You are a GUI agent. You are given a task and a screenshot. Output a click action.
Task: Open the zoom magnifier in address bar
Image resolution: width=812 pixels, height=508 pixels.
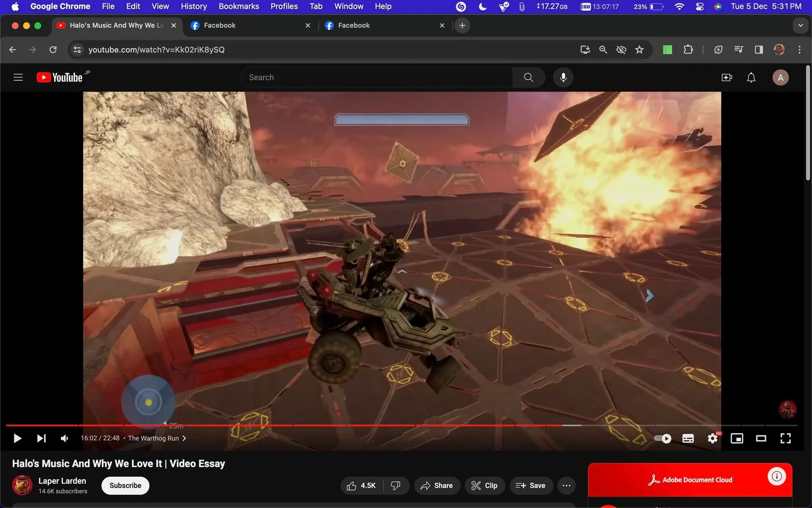click(603, 49)
